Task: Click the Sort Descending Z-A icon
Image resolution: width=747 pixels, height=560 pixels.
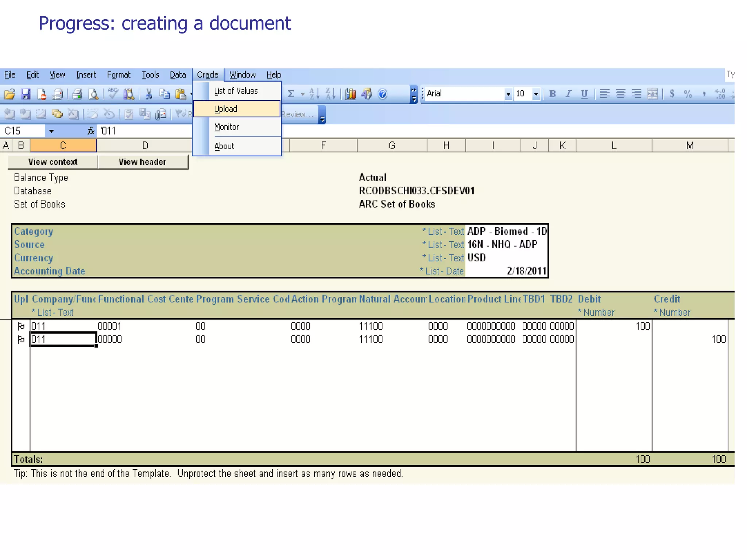Action: click(330, 94)
